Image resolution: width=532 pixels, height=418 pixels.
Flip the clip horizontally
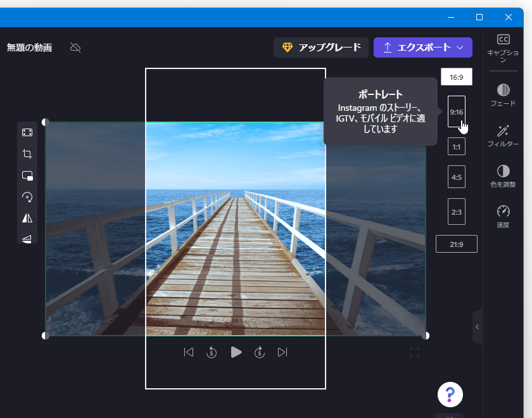point(27,218)
